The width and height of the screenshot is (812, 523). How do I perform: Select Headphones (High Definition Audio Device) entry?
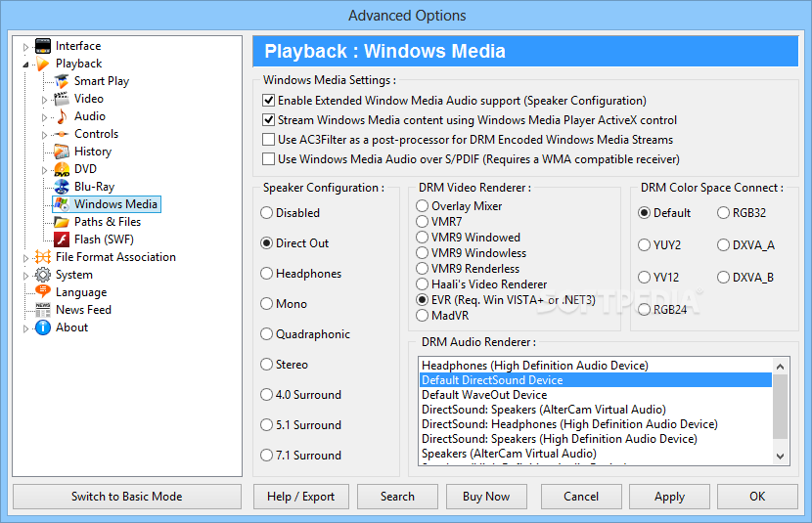(x=595, y=366)
